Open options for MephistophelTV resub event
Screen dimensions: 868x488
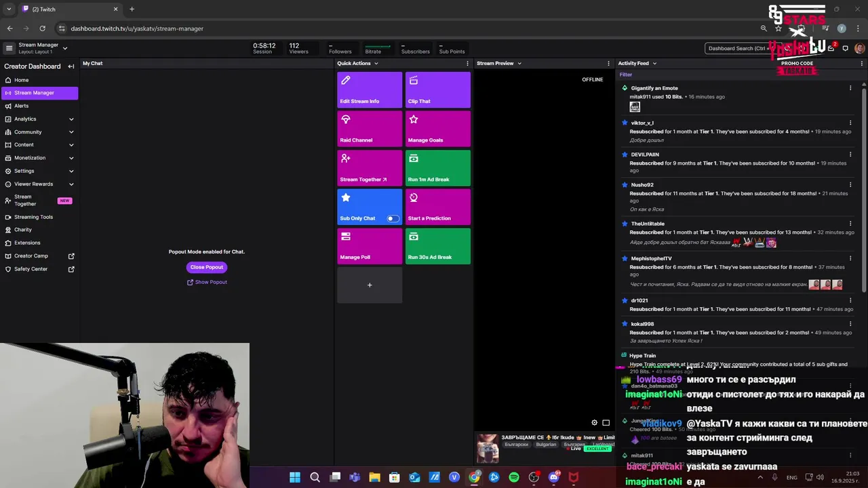(x=850, y=258)
